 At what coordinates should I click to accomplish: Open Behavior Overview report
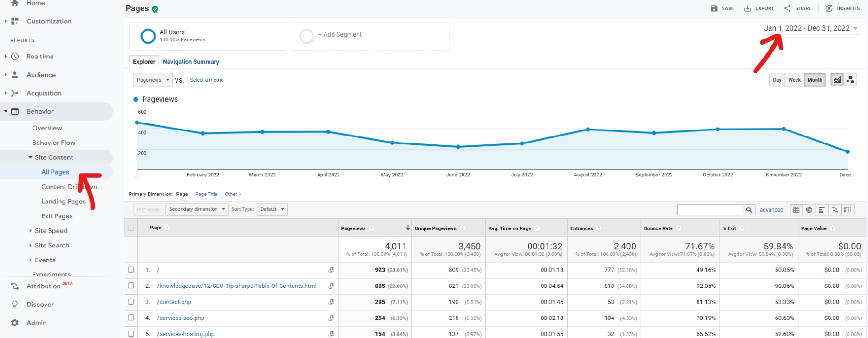(47, 128)
